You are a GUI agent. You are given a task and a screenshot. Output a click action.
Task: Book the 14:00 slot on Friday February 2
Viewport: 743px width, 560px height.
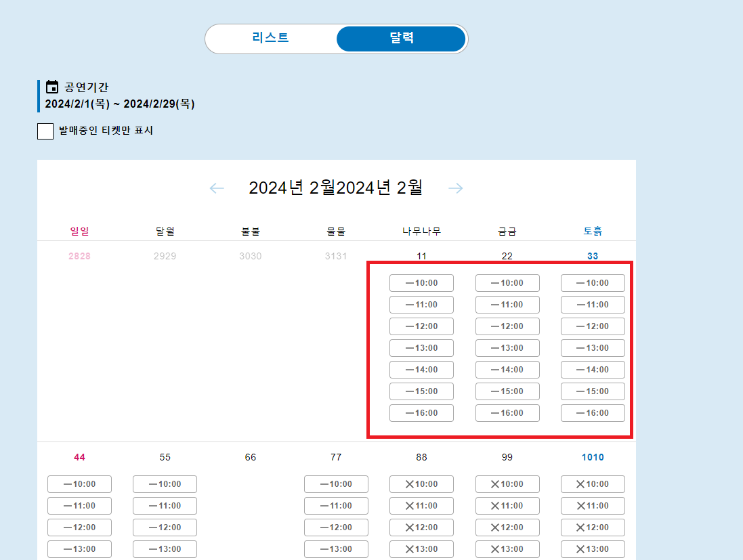click(x=507, y=370)
